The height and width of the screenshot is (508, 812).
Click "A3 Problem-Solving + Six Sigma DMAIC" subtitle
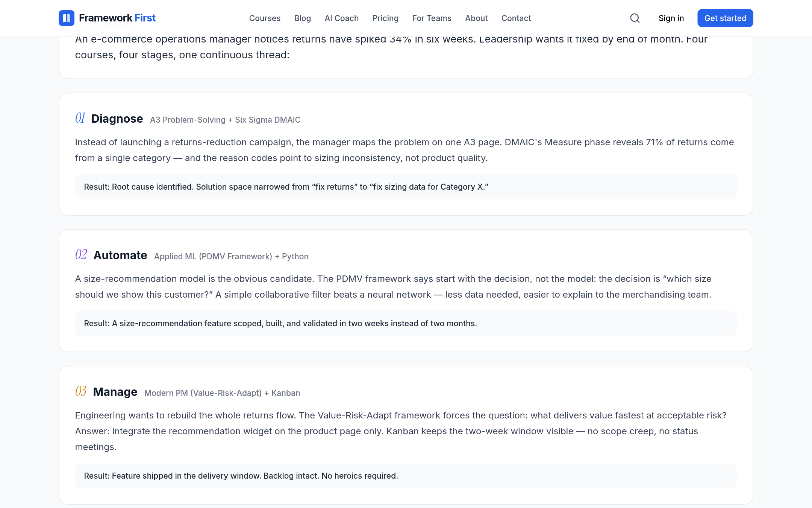pos(225,120)
